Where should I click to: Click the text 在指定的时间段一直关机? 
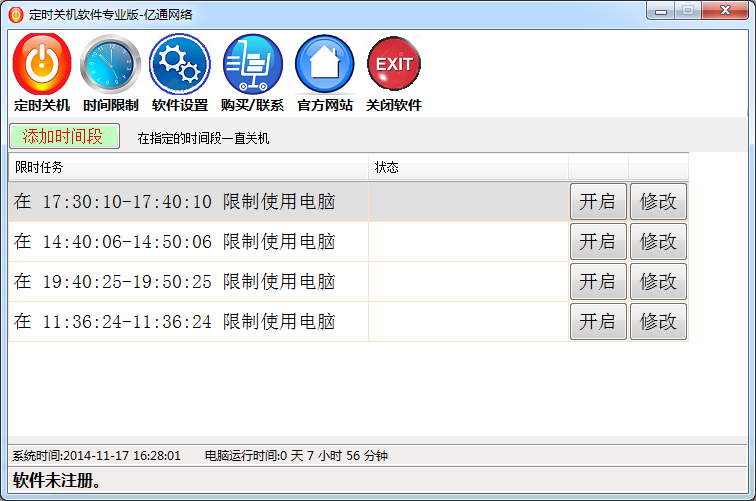tap(203, 138)
